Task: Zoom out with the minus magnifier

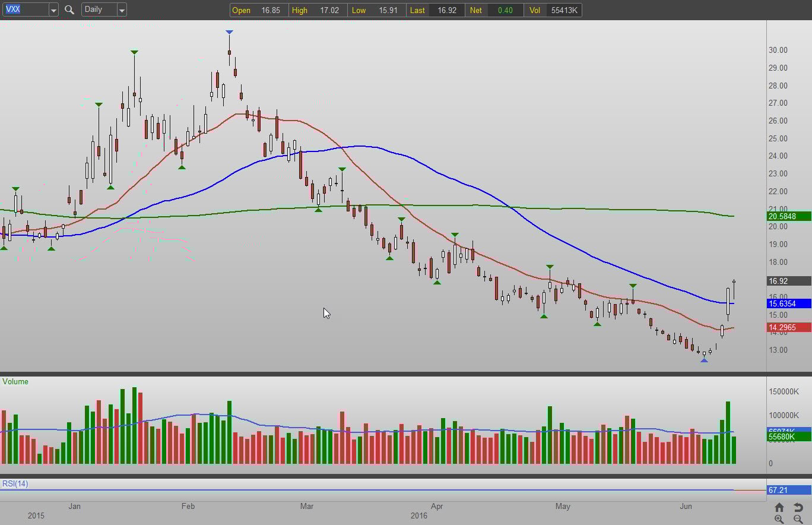Action: (x=798, y=520)
